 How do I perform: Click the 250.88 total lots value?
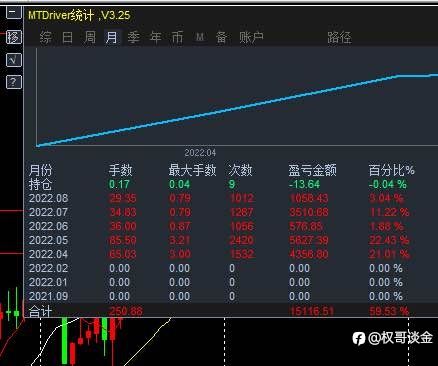click(x=126, y=311)
